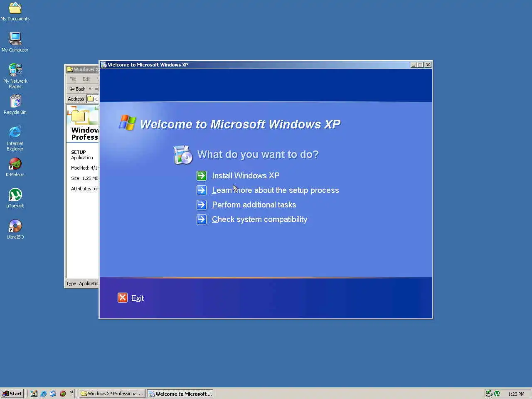532x399 pixels.
Task: Switch to Windows XP Professional taskbar button
Action: 112,394
